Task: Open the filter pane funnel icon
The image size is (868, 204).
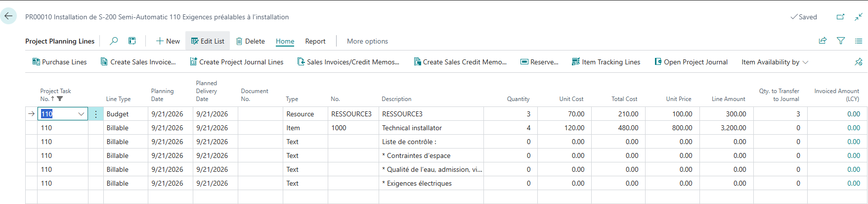Action: [841, 41]
